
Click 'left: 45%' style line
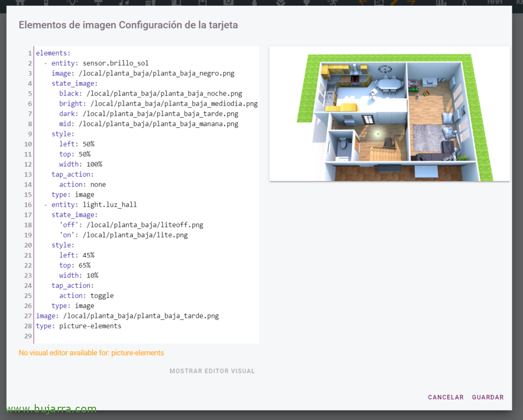[x=77, y=255]
